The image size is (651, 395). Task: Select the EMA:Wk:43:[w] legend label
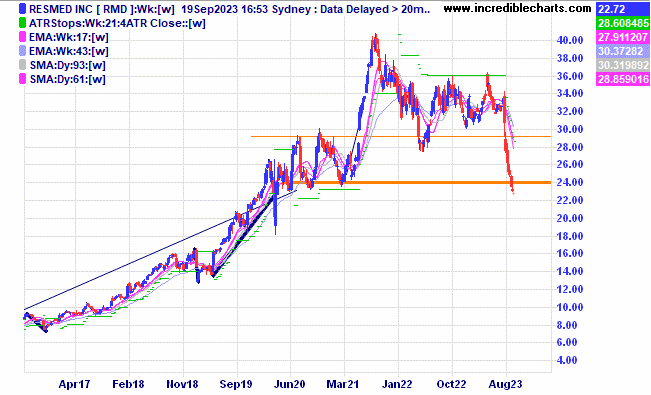click(x=69, y=52)
